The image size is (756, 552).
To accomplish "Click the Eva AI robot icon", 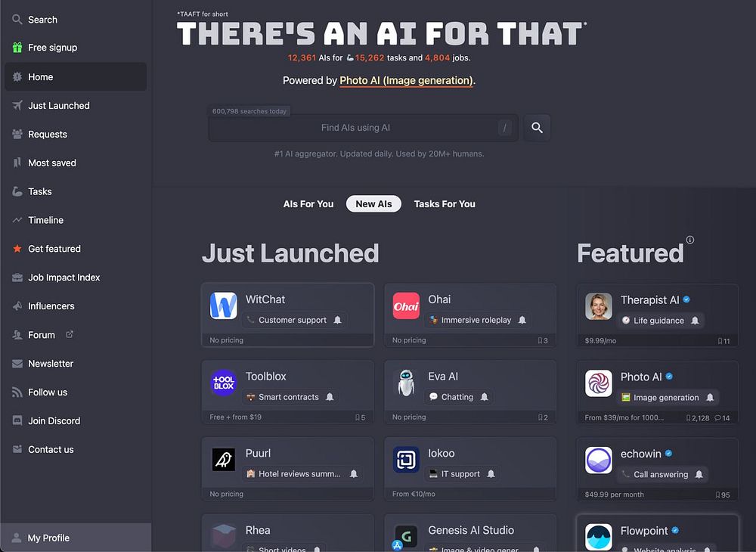I will [x=406, y=383].
